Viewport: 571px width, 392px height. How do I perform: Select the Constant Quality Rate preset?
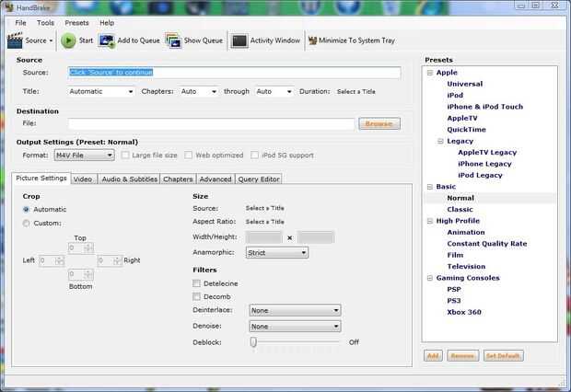[x=487, y=244]
